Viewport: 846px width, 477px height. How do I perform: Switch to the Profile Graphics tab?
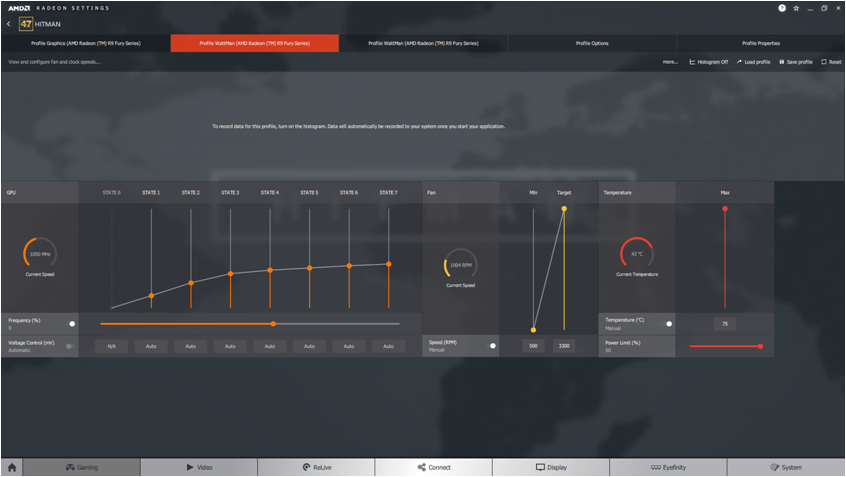pos(86,43)
